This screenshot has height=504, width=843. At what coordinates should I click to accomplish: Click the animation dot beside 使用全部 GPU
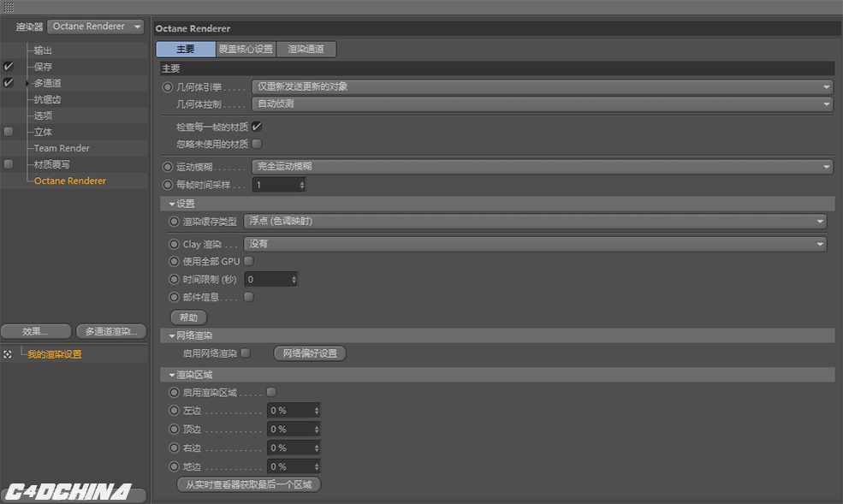pos(174,261)
